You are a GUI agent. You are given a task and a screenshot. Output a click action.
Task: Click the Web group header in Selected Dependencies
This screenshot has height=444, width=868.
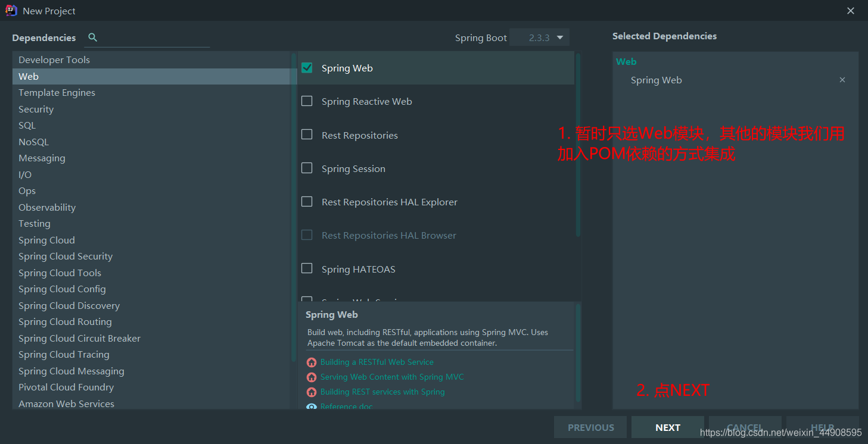(626, 61)
